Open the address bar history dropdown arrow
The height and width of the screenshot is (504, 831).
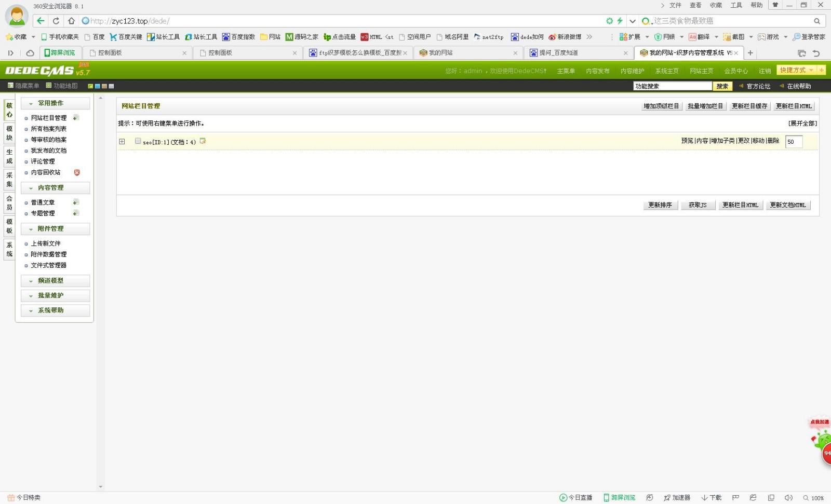[x=632, y=21]
